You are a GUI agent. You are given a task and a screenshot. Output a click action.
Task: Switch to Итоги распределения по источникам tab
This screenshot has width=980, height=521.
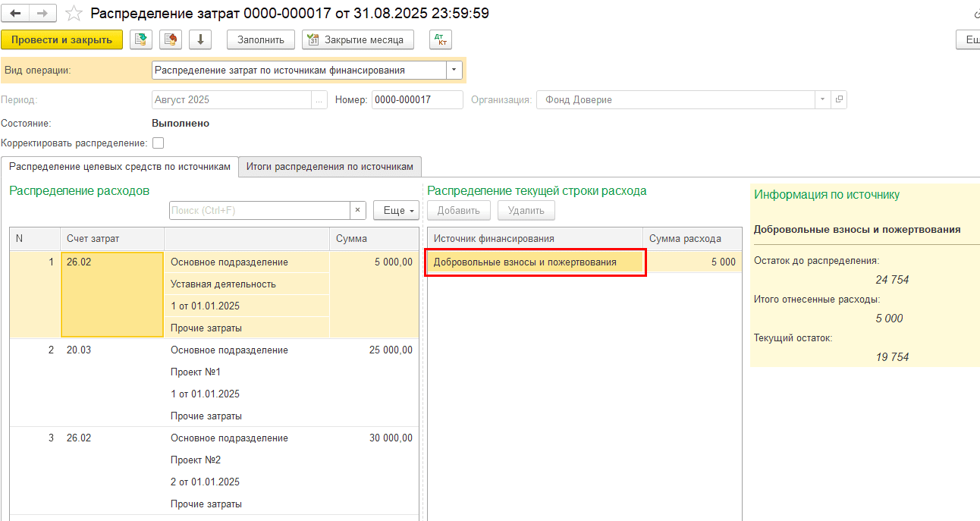pos(330,166)
